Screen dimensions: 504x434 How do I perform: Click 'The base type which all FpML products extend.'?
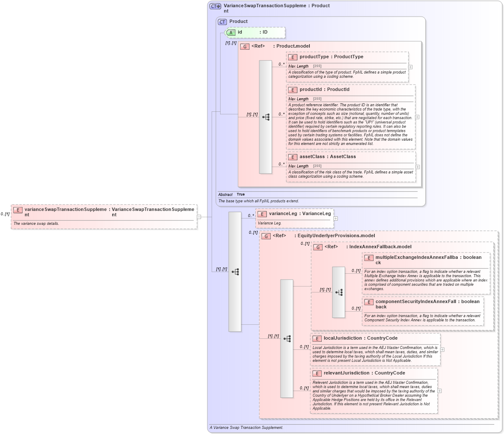[258, 201]
